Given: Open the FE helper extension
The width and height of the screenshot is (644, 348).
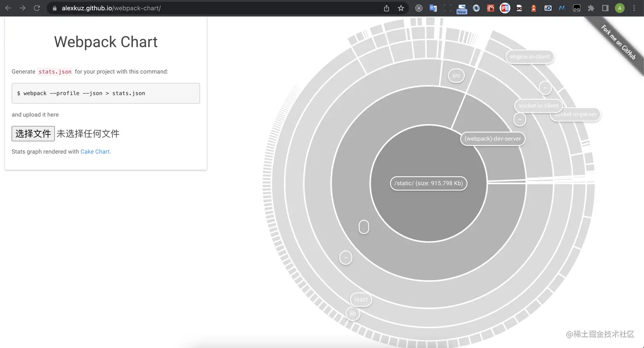Looking at the screenshot, I should tap(505, 8).
